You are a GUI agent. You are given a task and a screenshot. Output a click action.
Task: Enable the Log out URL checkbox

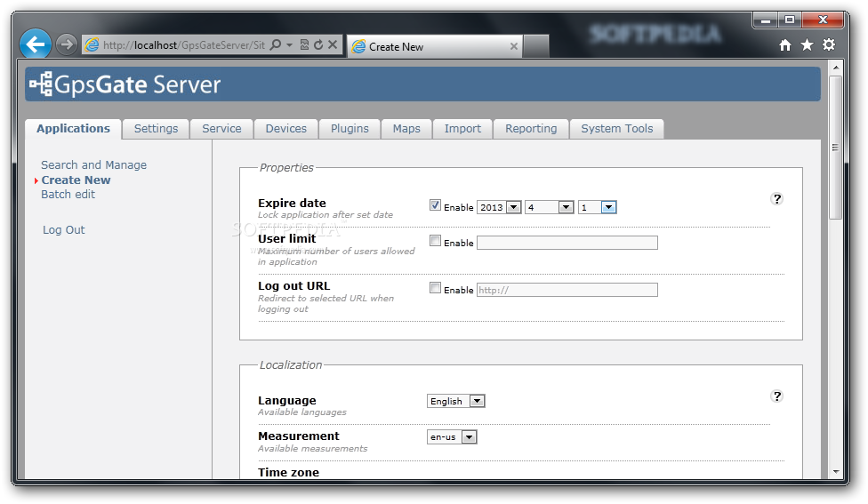pyautogui.click(x=435, y=288)
